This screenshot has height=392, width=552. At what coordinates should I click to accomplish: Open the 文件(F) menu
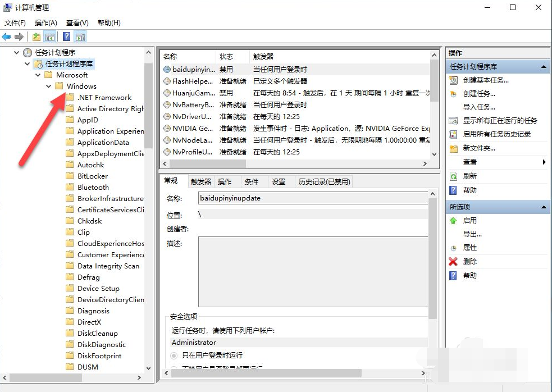point(15,22)
